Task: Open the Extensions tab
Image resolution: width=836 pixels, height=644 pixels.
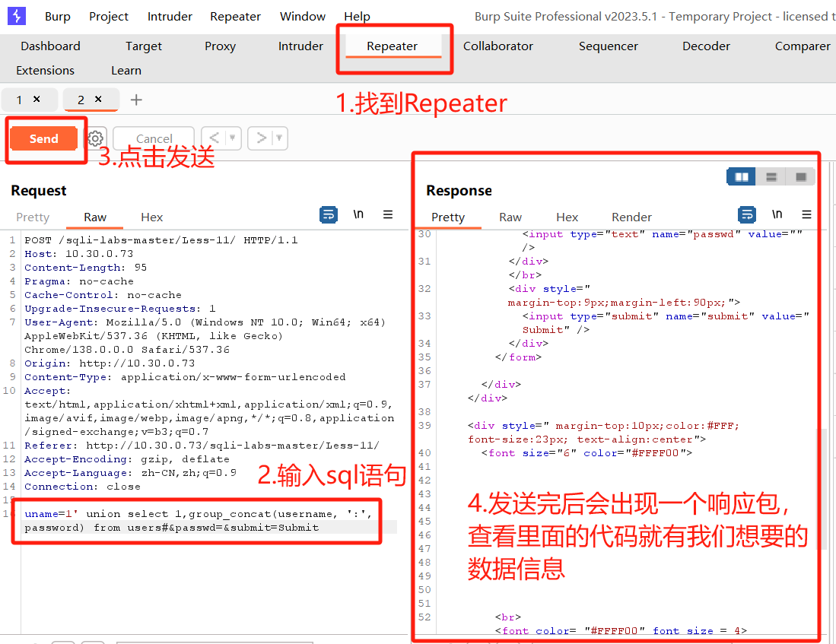Action: click(x=46, y=71)
